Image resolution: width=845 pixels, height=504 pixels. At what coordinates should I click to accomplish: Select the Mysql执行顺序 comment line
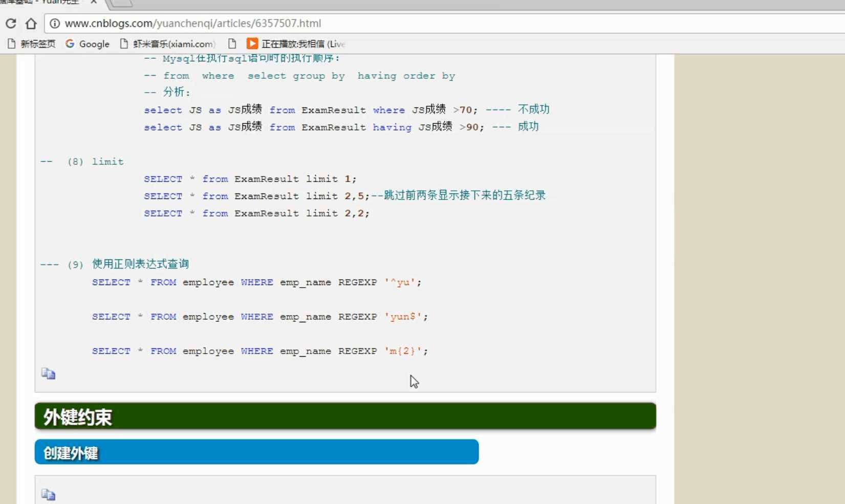[x=242, y=58]
